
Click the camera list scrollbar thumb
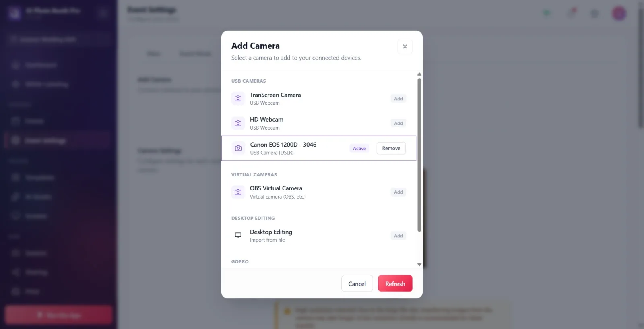[419, 155]
